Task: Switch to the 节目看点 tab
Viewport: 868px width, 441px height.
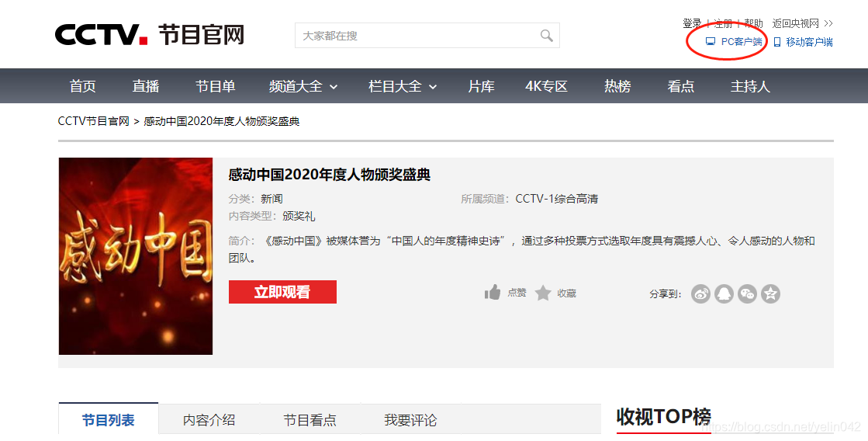Action: [x=310, y=419]
